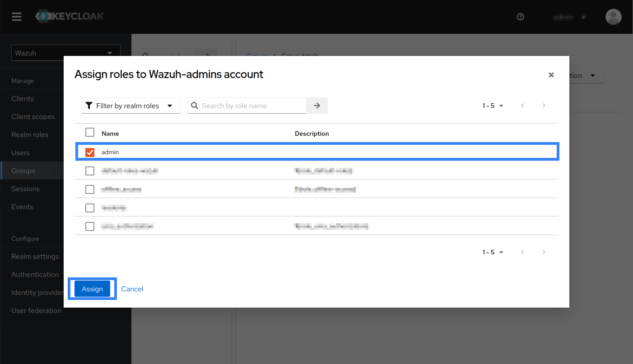Screen dimensions: 633x364
Task: Check the fifth role row checkbox
Action: click(x=90, y=226)
